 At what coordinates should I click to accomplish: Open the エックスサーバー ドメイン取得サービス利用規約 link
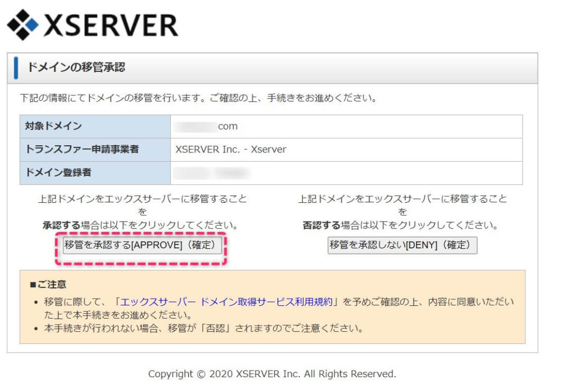point(226,302)
